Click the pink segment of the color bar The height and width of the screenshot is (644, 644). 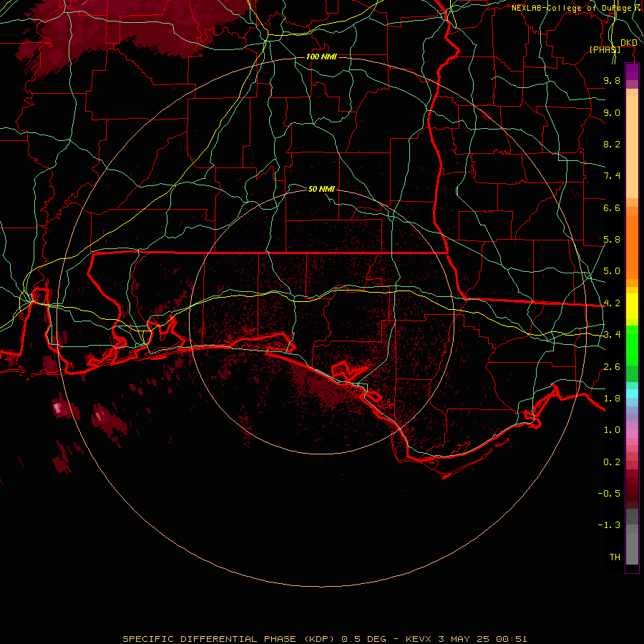coord(632,434)
